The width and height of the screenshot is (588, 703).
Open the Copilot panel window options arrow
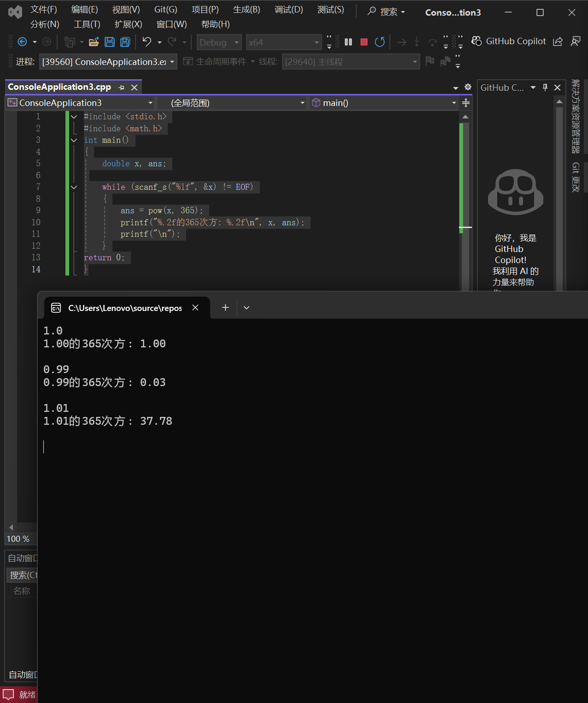point(533,87)
